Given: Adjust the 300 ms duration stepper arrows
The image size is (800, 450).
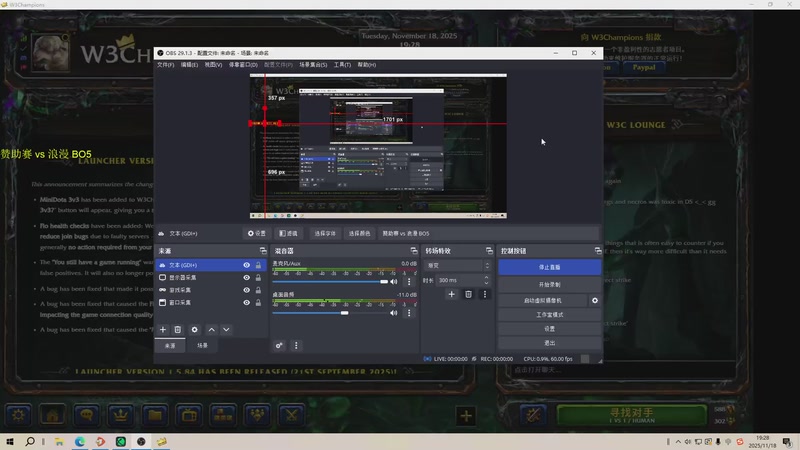Looking at the screenshot, I should click(486, 280).
